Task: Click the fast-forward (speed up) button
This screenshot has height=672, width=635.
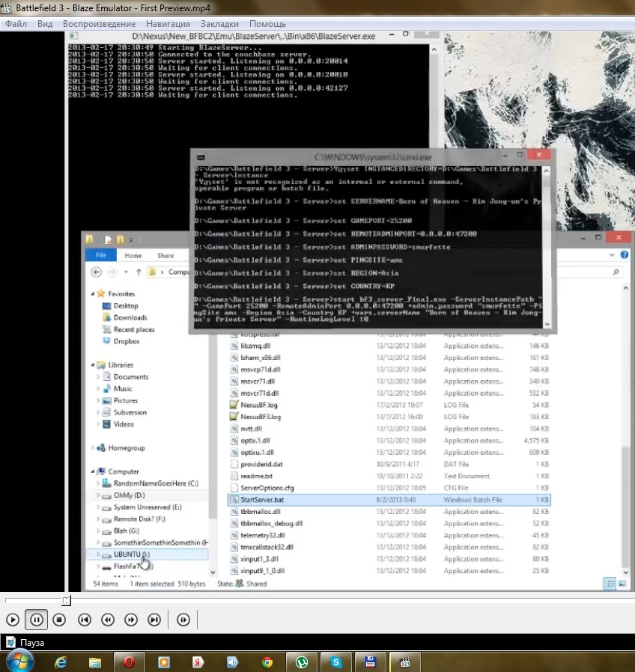Action: (131, 620)
